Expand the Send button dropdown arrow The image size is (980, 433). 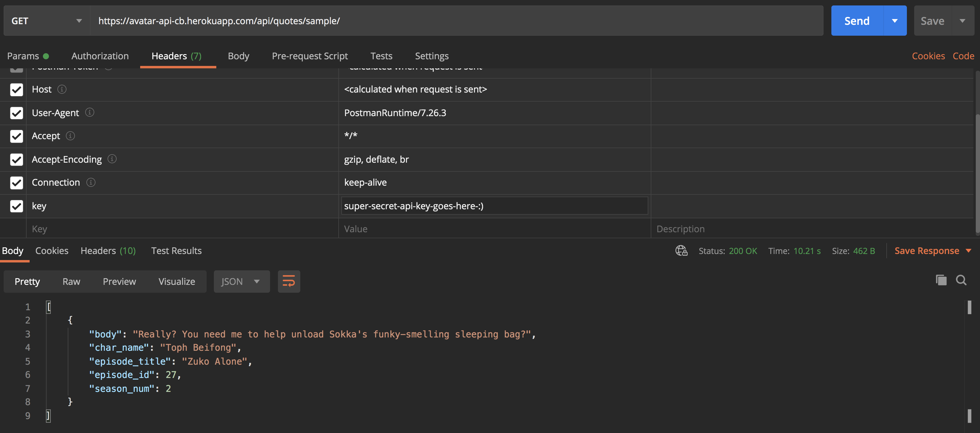coord(895,20)
